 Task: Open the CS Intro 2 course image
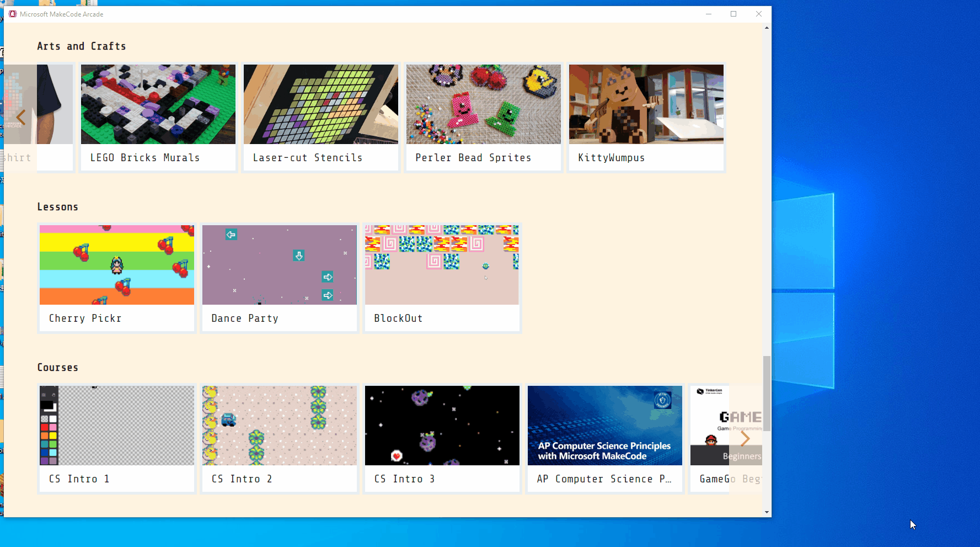click(x=280, y=426)
